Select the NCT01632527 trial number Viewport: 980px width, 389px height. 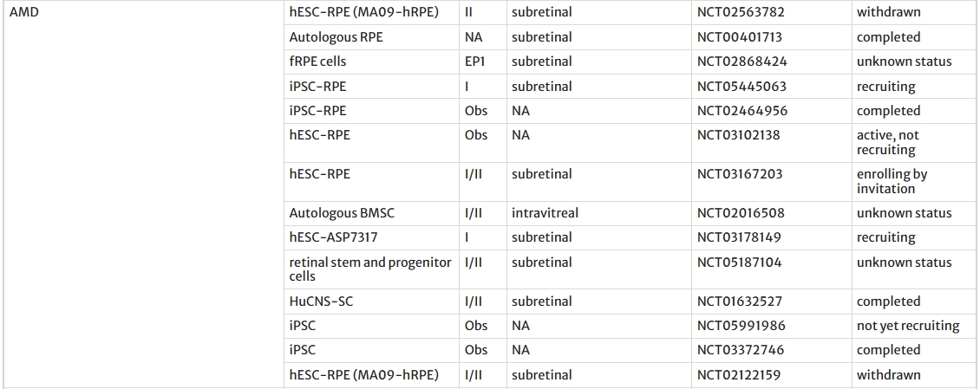point(740,301)
